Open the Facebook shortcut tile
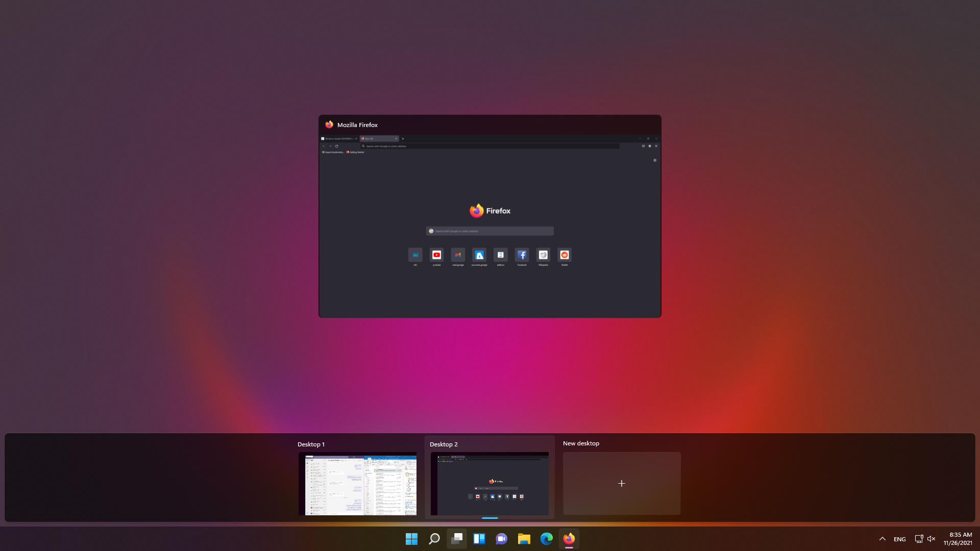 (x=522, y=255)
